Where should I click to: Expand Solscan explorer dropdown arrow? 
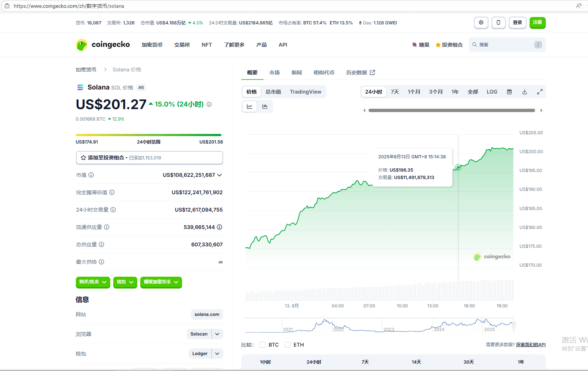217,334
